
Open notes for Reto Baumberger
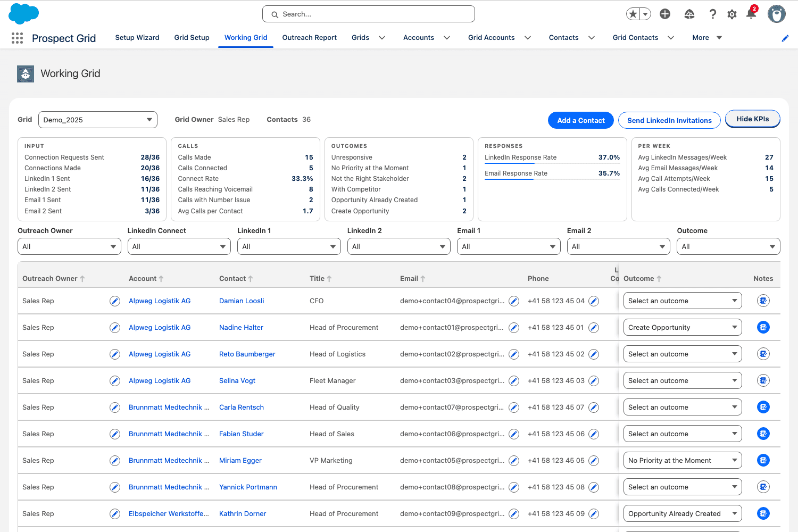[763, 354]
